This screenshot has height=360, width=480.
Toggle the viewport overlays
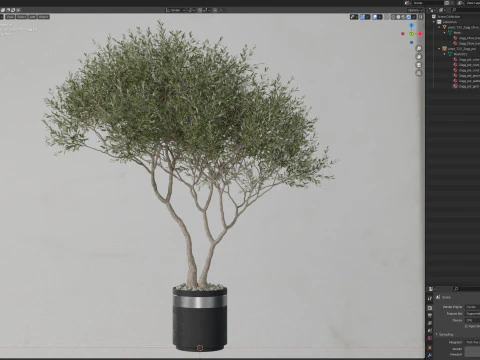click(x=375, y=17)
